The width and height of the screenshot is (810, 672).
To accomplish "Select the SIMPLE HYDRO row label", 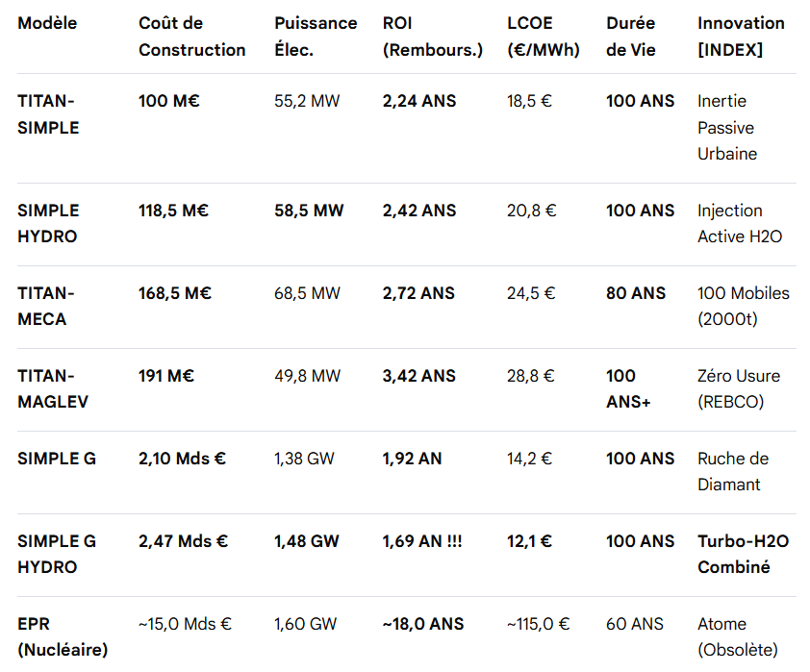I will pyautogui.click(x=48, y=224).
